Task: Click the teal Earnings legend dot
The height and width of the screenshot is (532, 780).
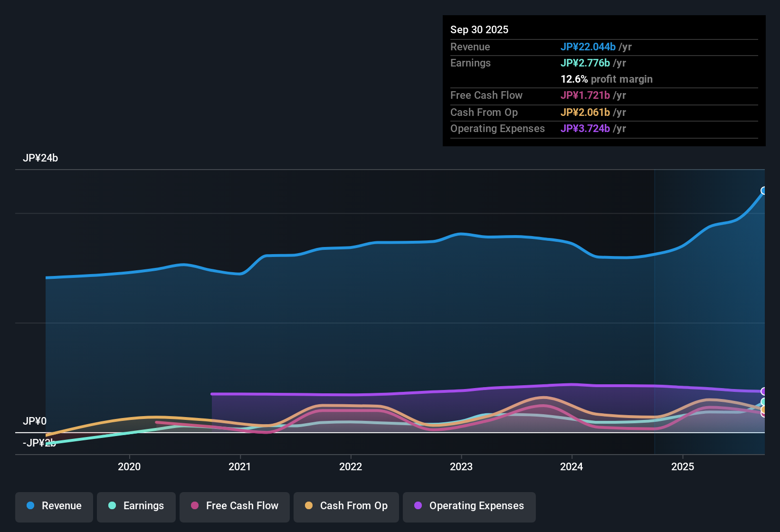Action: (112, 505)
